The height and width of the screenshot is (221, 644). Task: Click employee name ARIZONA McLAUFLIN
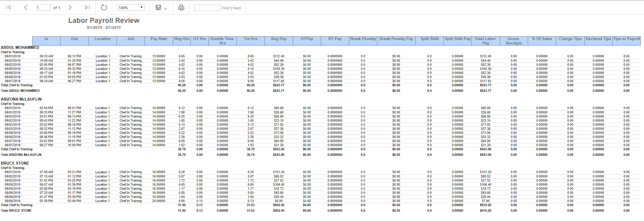tap(21, 99)
